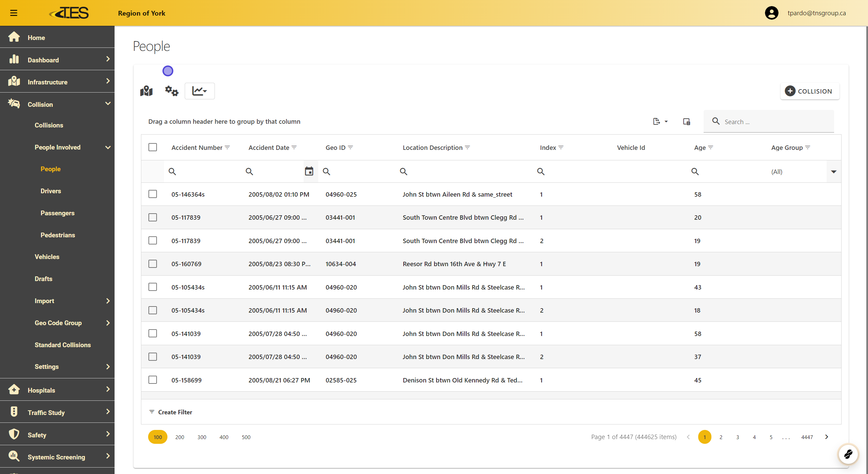
Task: Select row checkbox for 05-146364s
Action: [153, 194]
